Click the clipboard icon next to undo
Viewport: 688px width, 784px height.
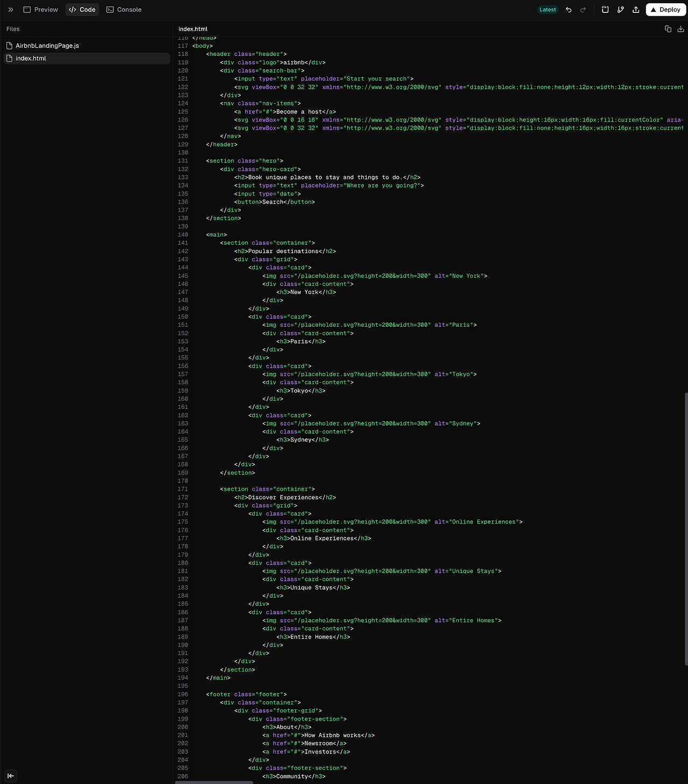(x=605, y=9)
